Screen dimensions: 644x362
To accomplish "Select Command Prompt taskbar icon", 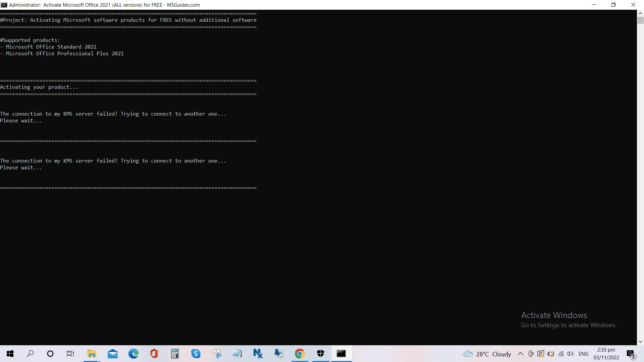I will tap(341, 354).
